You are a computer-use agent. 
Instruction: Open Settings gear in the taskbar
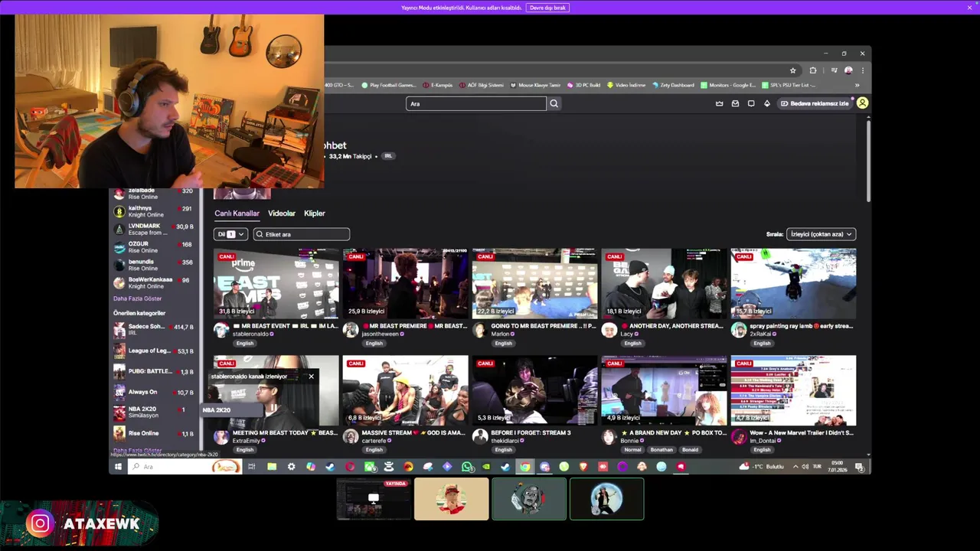click(x=291, y=467)
